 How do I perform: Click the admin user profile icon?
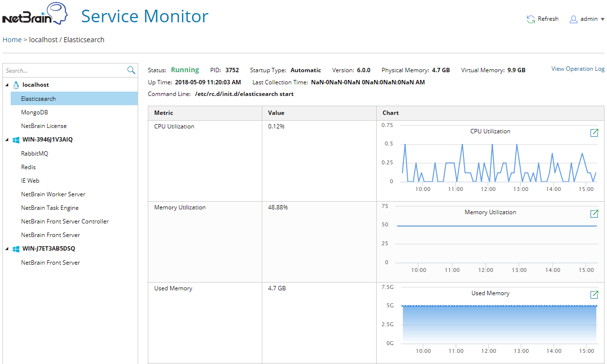(x=574, y=19)
